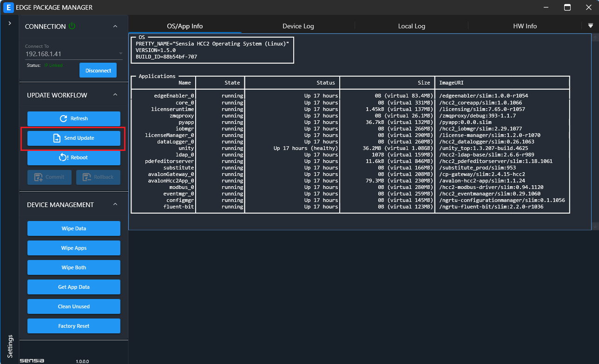Click the Edge Package Manager logo icon
This screenshot has height=364, width=599.
click(7, 7)
